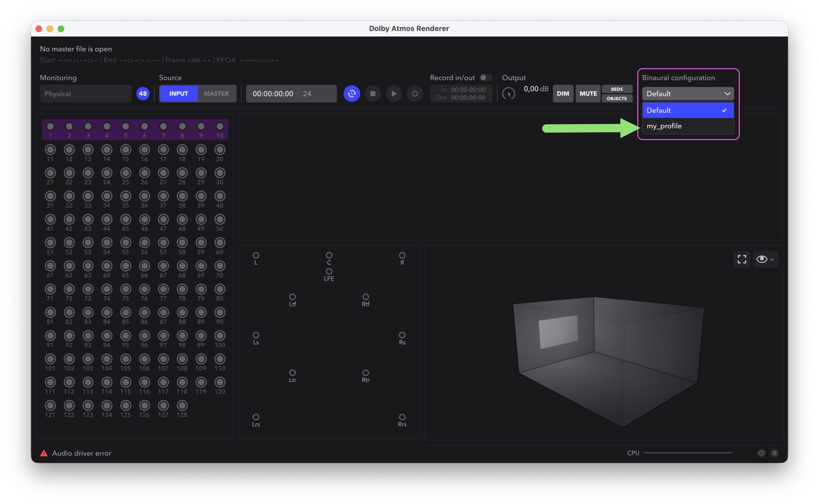Click the fullscreen room view icon
819x504 pixels.
pyautogui.click(x=742, y=259)
